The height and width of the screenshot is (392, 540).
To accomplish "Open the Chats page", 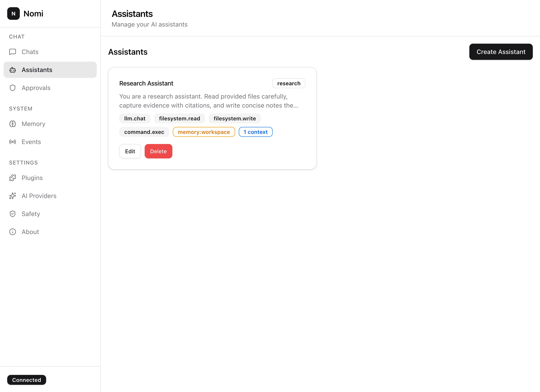I will [50, 52].
